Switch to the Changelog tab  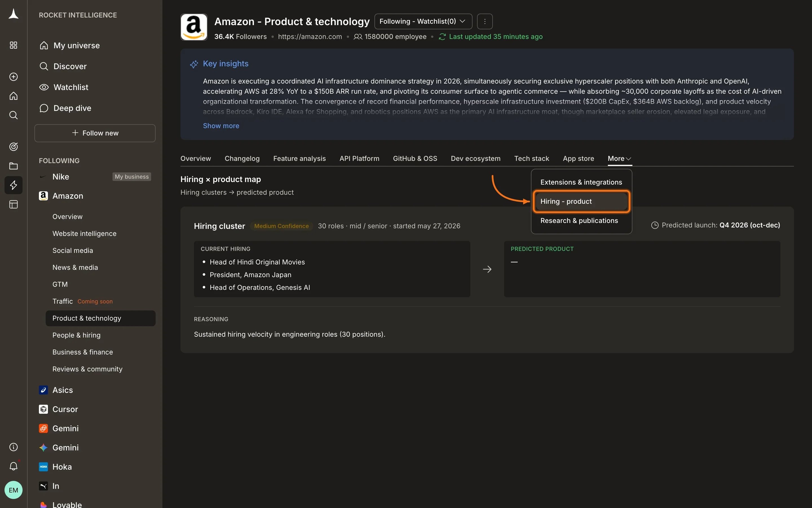[242, 159]
